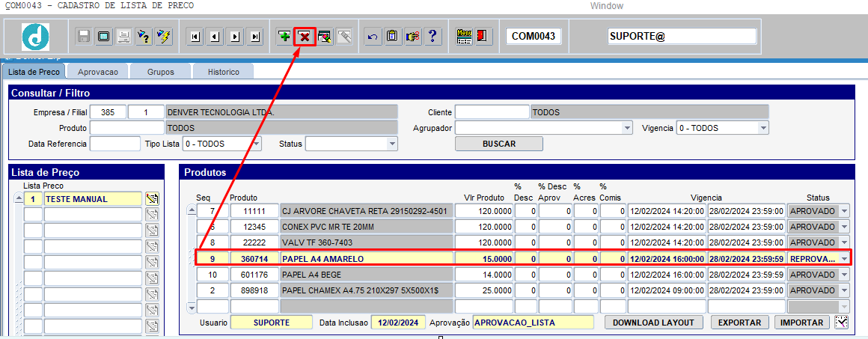Click the SUPORTE@ text field
Viewport: 868px width, 339px height.
pos(682,37)
